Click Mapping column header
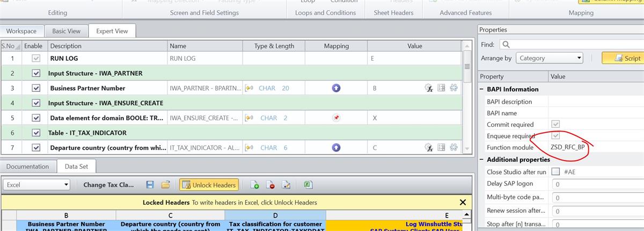644x231 pixels. tap(336, 46)
